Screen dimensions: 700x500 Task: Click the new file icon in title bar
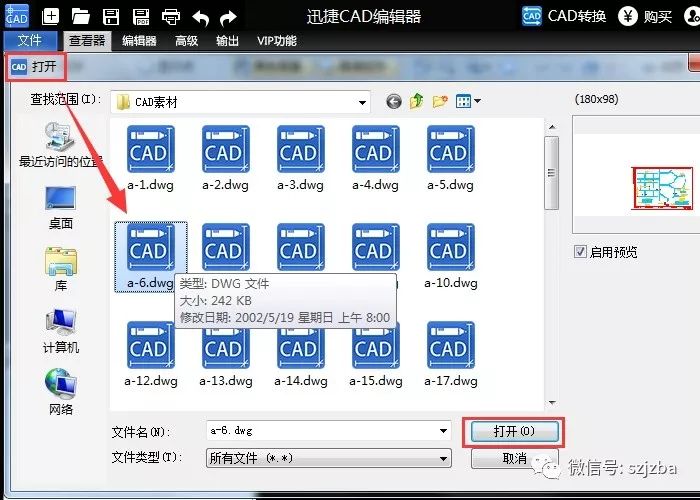point(51,16)
